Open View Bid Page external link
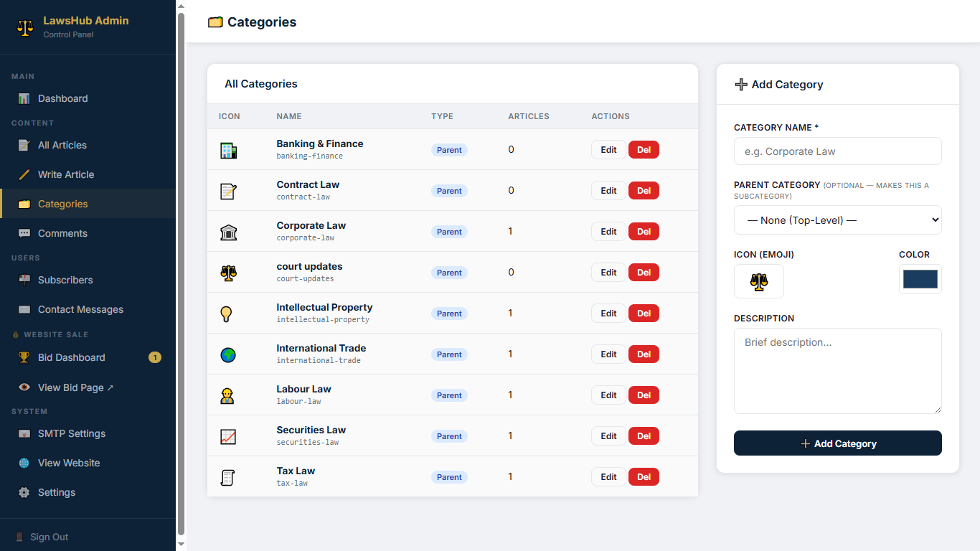Viewport: 980px width, 551px height. pos(75,387)
